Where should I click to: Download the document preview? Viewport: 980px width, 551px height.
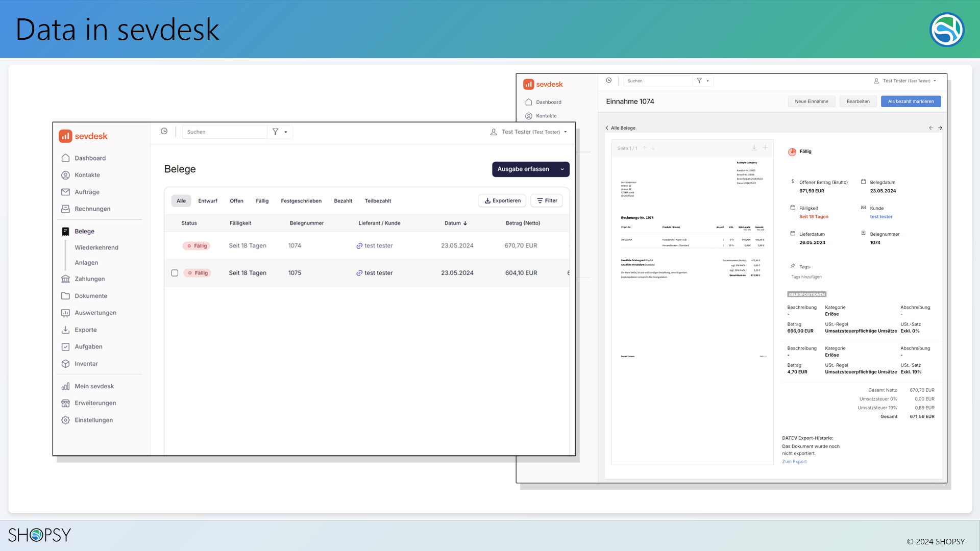click(754, 148)
